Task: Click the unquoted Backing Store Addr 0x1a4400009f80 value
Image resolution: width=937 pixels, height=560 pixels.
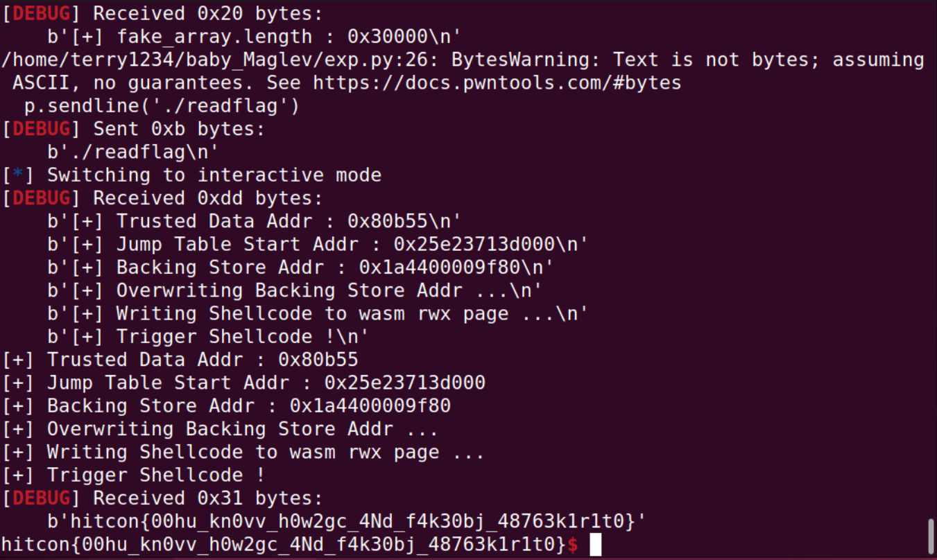Action: pyautogui.click(x=370, y=406)
